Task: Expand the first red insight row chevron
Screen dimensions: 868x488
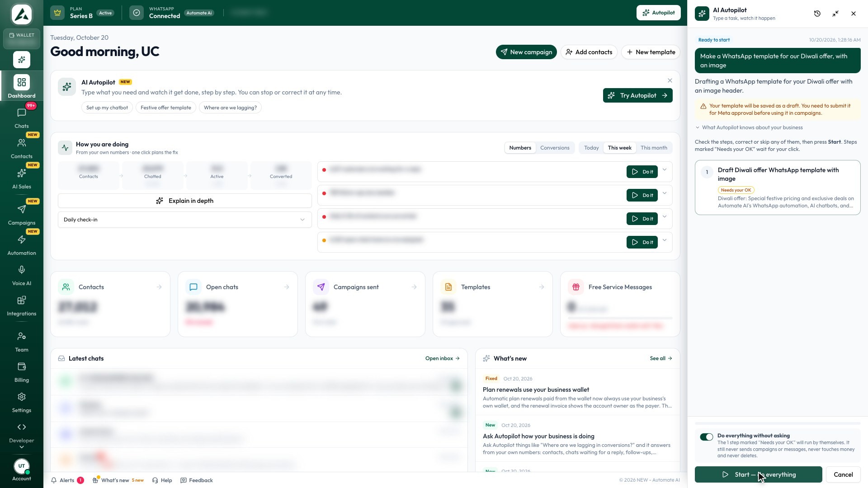Action: click(x=665, y=170)
